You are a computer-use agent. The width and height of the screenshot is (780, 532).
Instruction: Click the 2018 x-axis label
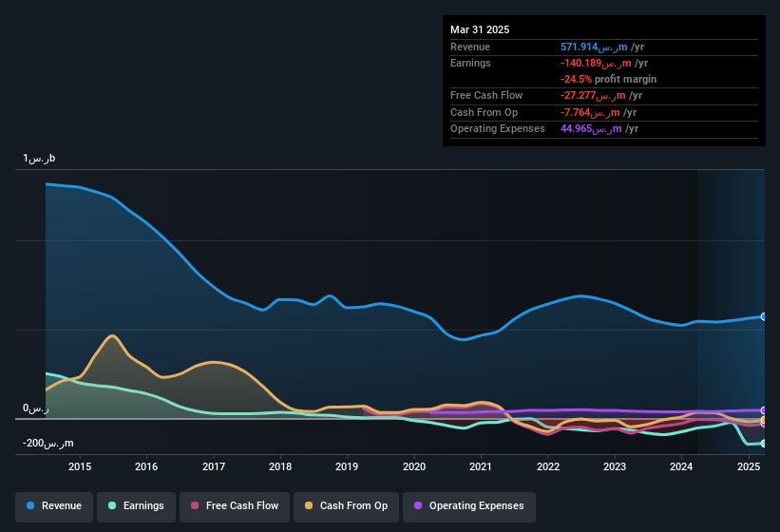tap(280, 466)
